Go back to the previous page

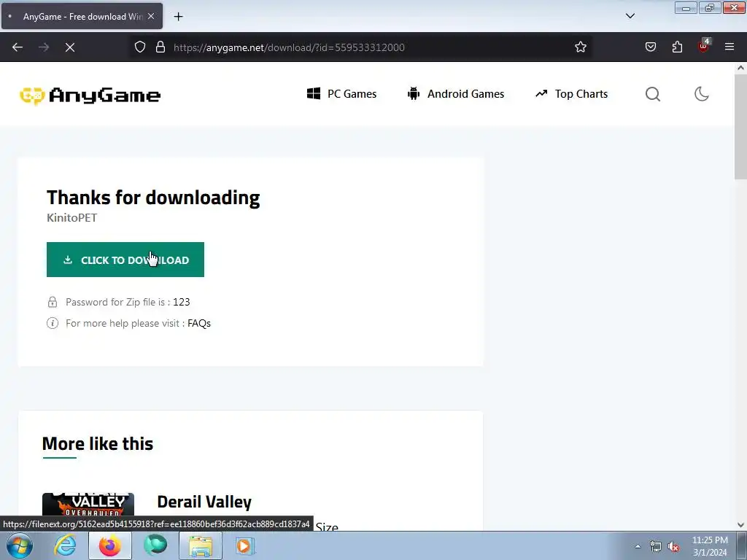[18, 47]
